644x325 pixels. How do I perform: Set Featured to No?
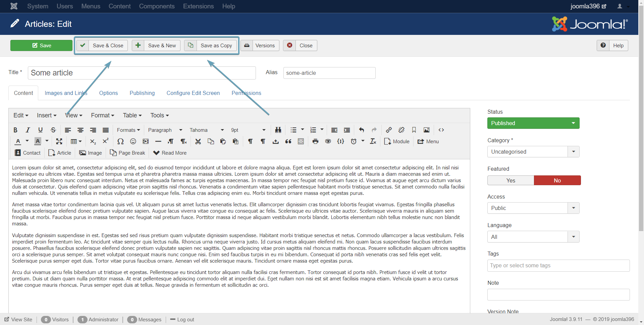click(557, 180)
